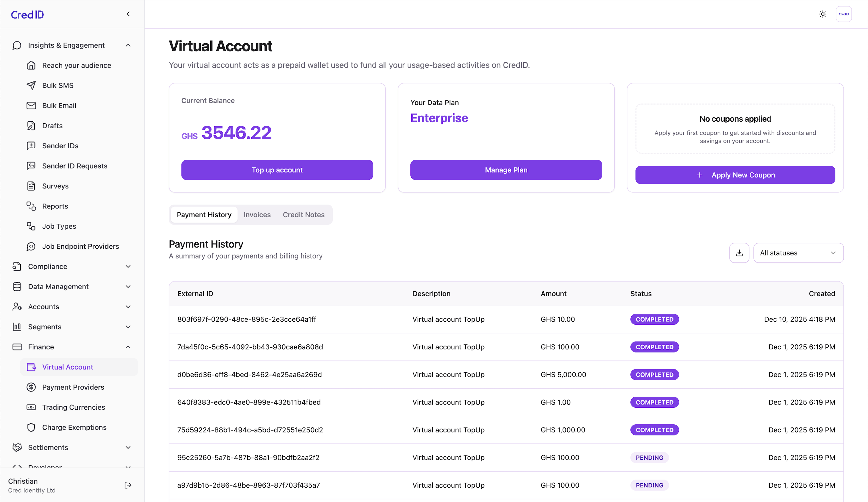Viewport: 868px width, 502px height.
Task: Click the logout icon next to Christian
Action: click(x=128, y=485)
